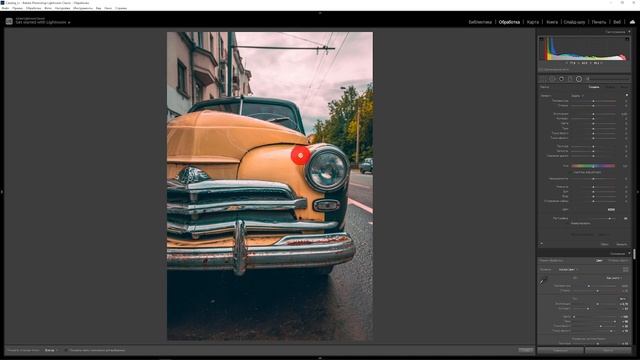
Task: Click Basic panel Highlights slider handle
Action: click(x=574, y=317)
